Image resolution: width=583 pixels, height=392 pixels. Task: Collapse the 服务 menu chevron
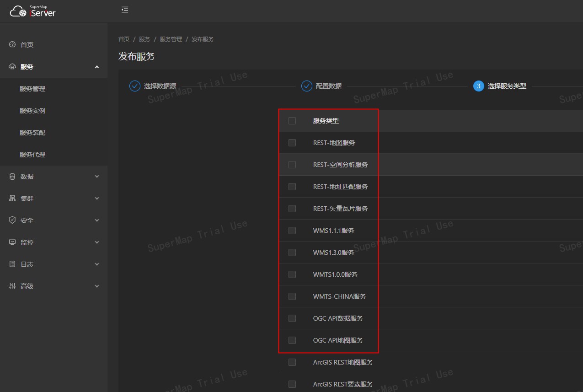pos(96,67)
